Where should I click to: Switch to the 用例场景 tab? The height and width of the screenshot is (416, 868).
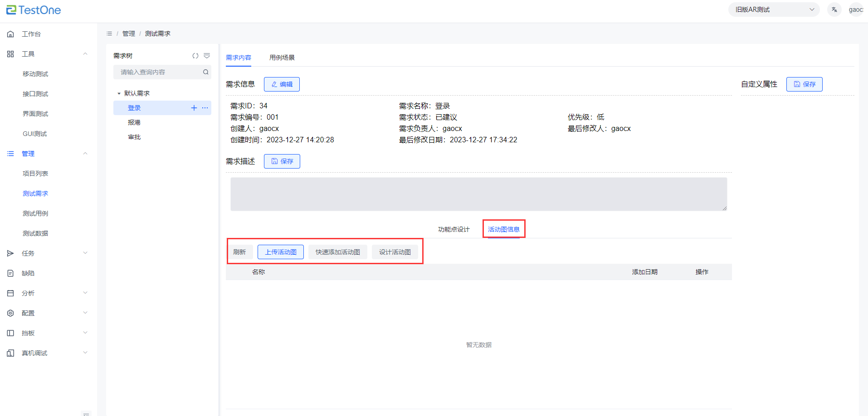point(282,58)
